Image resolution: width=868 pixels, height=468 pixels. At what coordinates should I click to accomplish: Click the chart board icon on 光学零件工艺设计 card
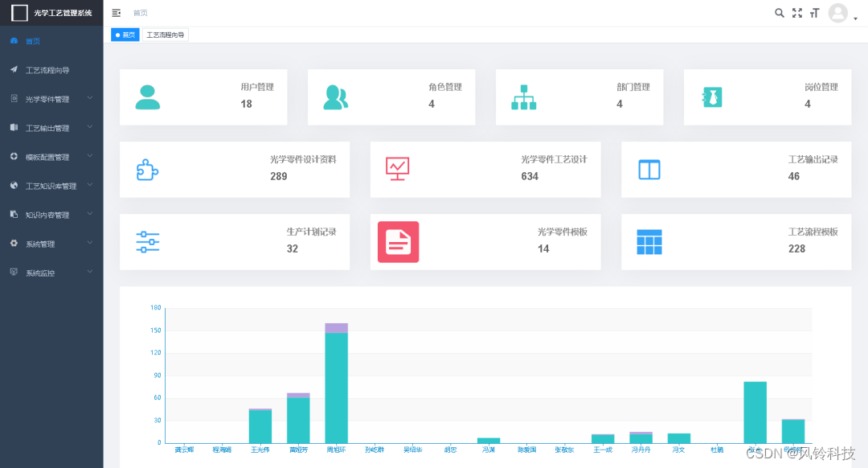coord(398,169)
